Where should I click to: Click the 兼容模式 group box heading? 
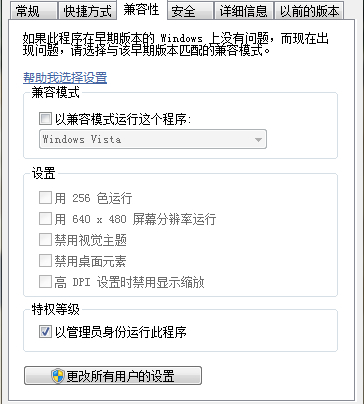[x=56, y=92]
